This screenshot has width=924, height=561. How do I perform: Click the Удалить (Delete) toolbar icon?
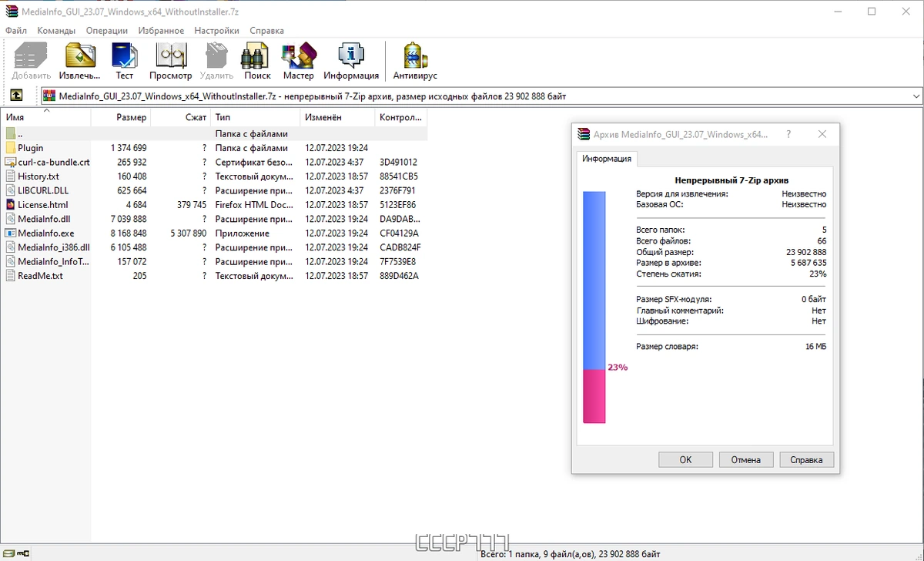click(x=216, y=56)
